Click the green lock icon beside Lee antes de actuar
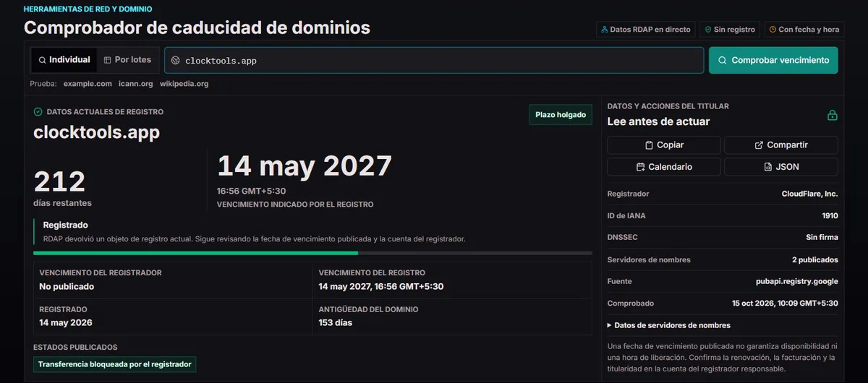 [x=833, y=116]
